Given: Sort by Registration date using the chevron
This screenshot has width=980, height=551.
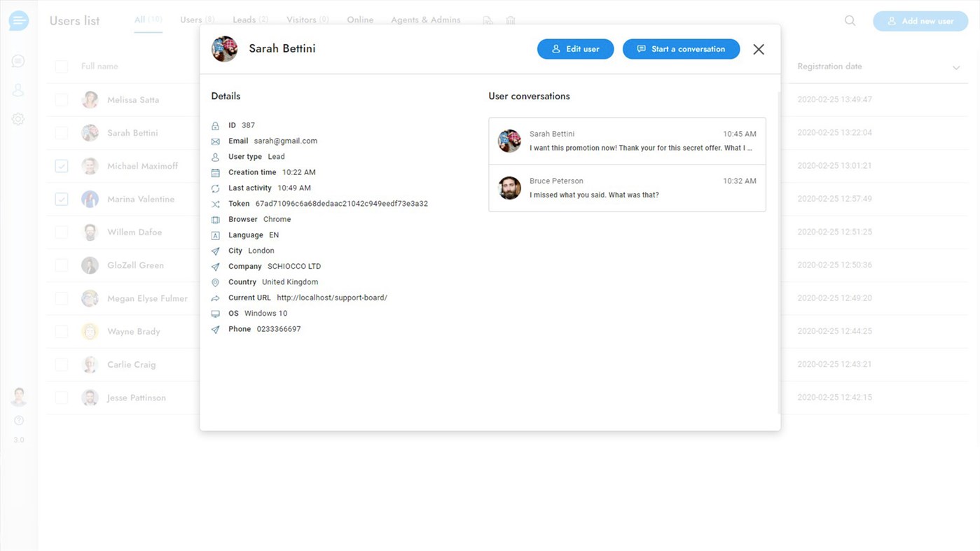Looking at the screenshot, I should click(x=956, y=67).
